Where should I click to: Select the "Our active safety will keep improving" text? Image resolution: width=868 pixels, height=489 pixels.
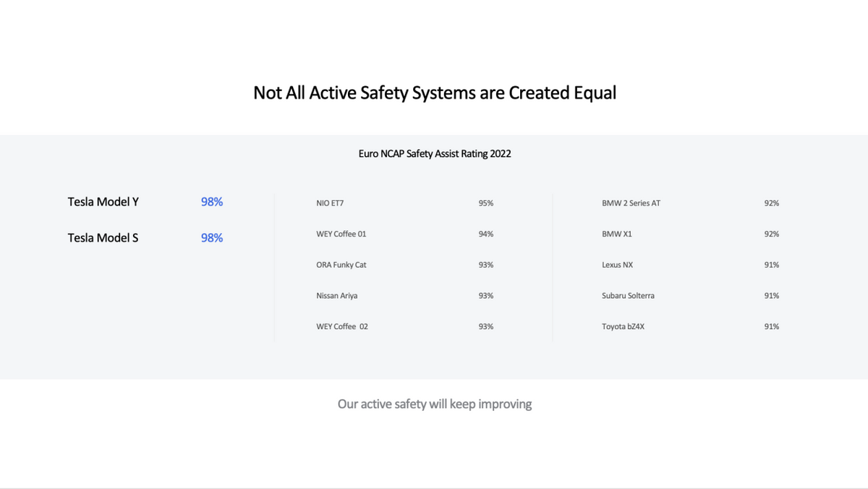tap(435, 404)
